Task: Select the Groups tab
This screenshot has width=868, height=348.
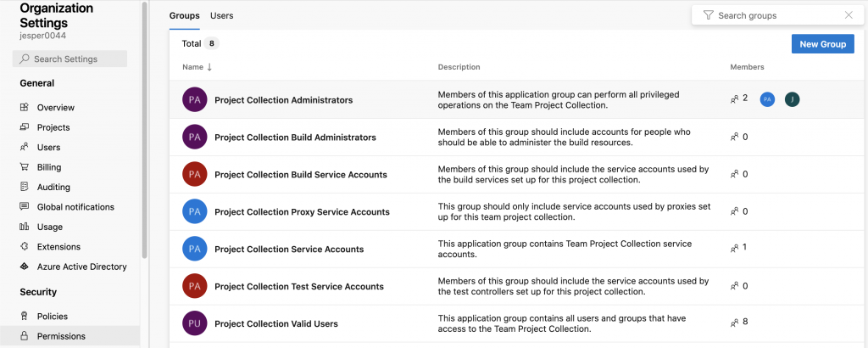Action: click(x=184, y=15)
